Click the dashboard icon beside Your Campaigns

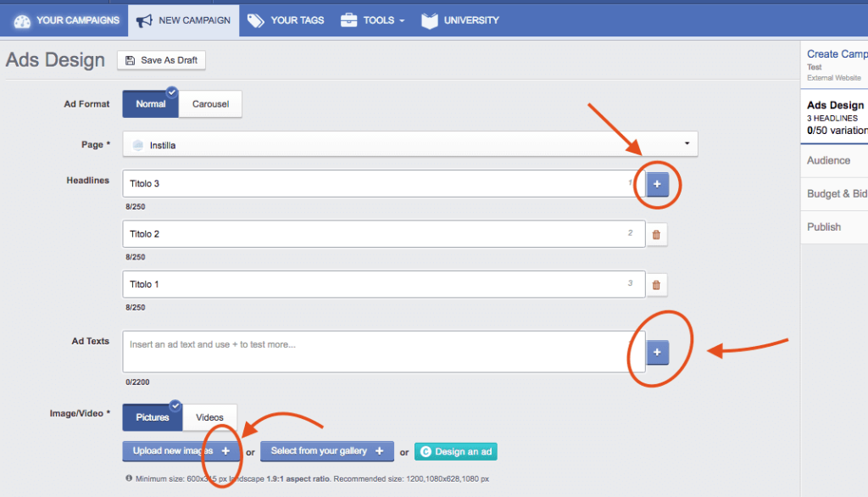22,21
